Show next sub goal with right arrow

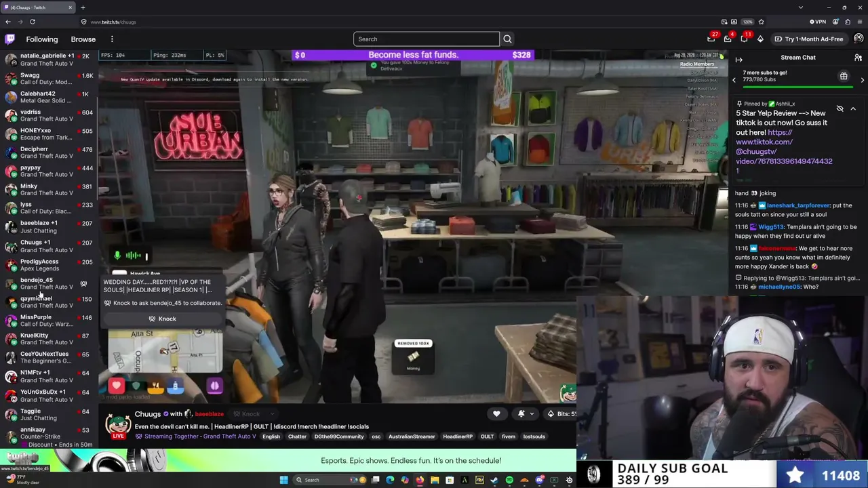[863, 80]
